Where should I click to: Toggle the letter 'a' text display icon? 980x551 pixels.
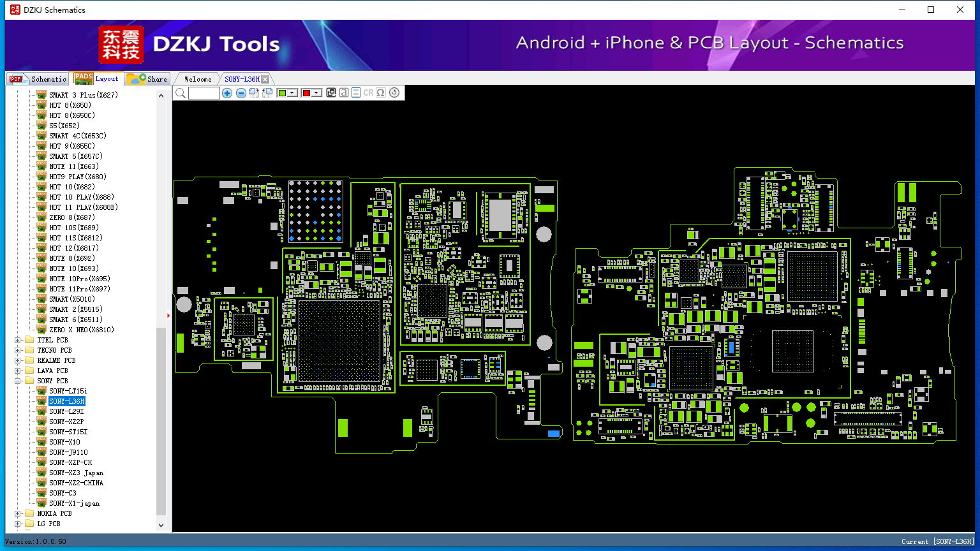[344, 93]
